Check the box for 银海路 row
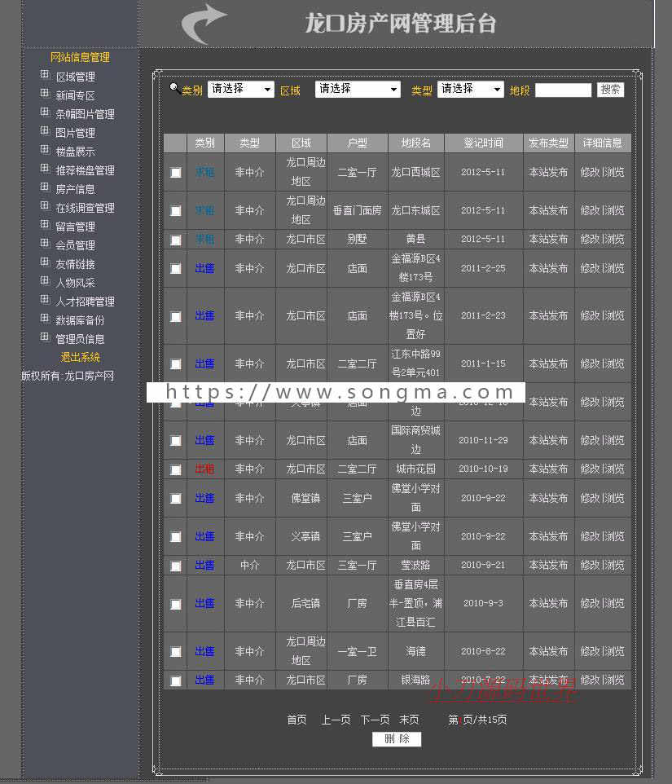The height and width of the screenshot is (784, 672). point(176,680)
